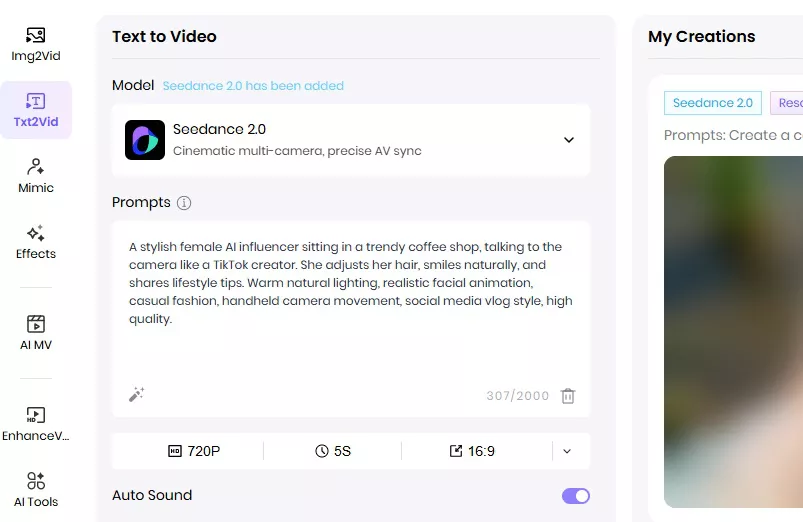This screenshot has width=803, height=522.
Task: Click the 'Prompts: Create a c' text in My Creations
Action: point(733,135)
